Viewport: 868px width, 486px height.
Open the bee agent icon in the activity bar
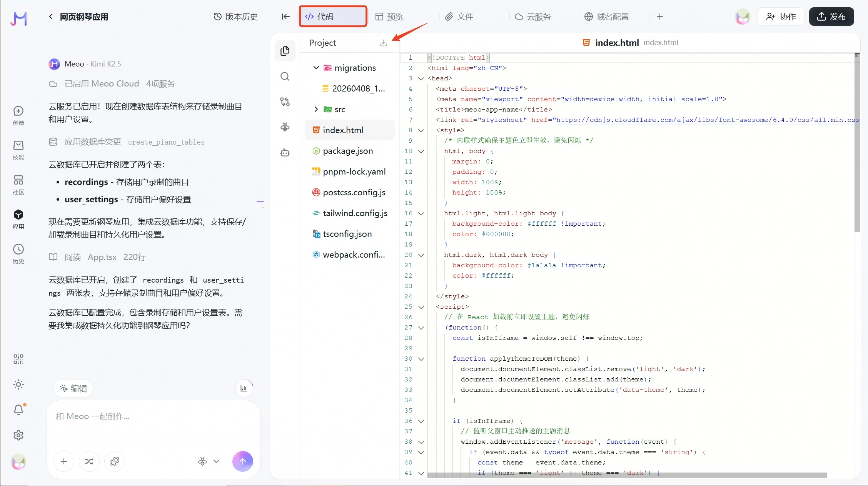(285, 127)
